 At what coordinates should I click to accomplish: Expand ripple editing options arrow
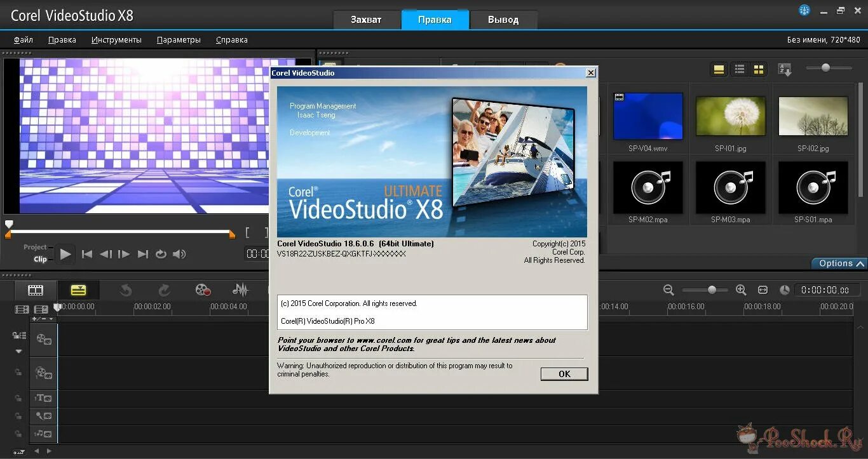[x=18, y=351]
